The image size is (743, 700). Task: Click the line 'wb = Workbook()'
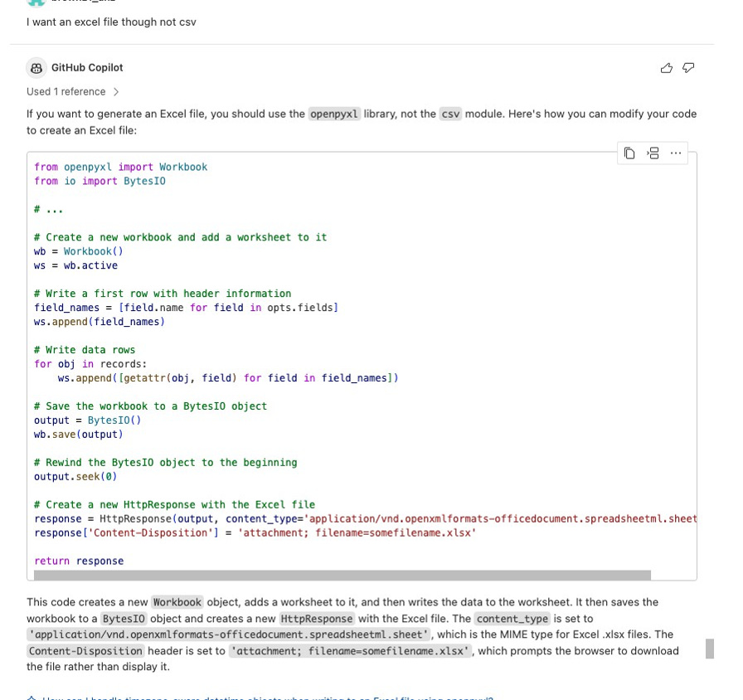pos(78,251)
